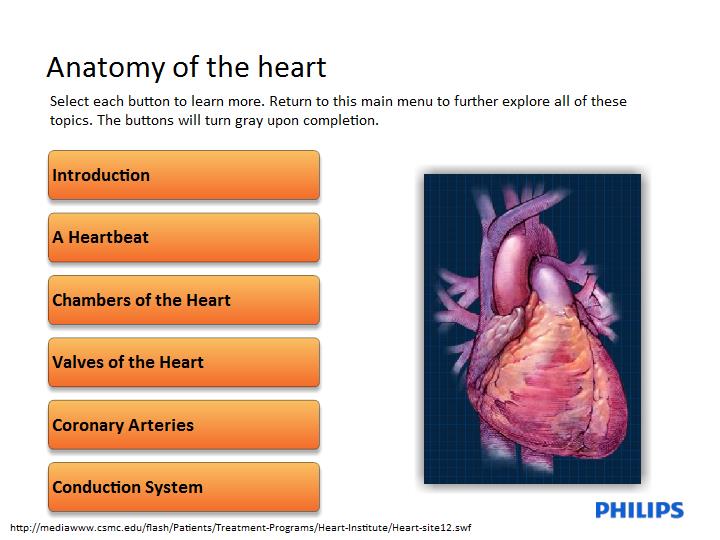Launch the Coronary Arteries topic

pyautogui.click(x=184, y=425)
